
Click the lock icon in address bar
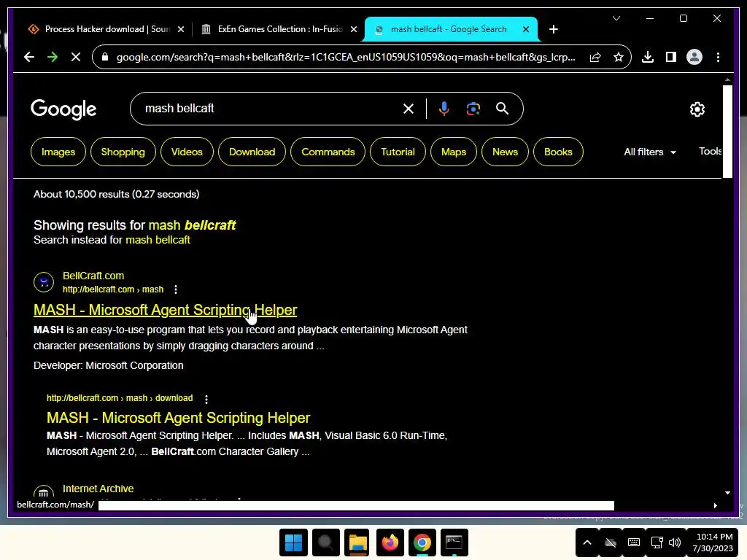[105, 57]
